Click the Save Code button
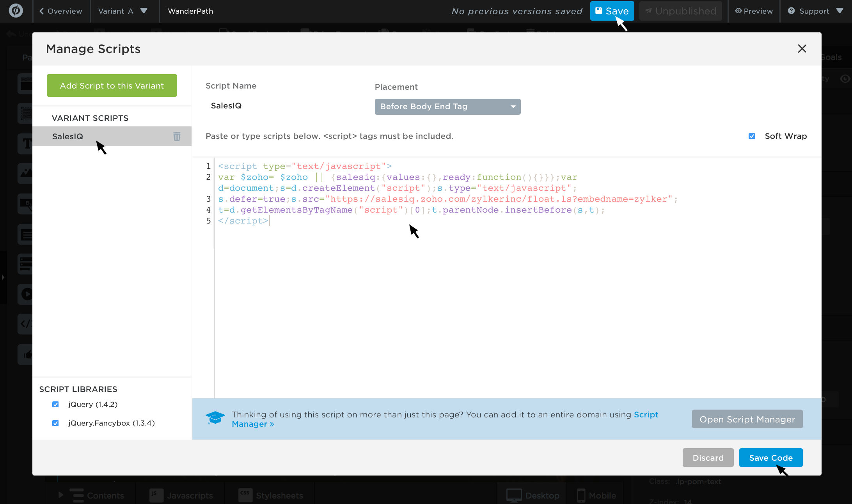This screenshot has width=852, height=504. coord(770,458)
